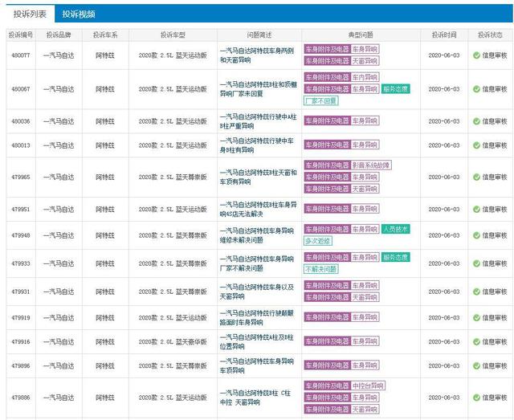Click 天窗异响 tag in row 480077
The image size is (514, 420).
click(x=365, y=61)
